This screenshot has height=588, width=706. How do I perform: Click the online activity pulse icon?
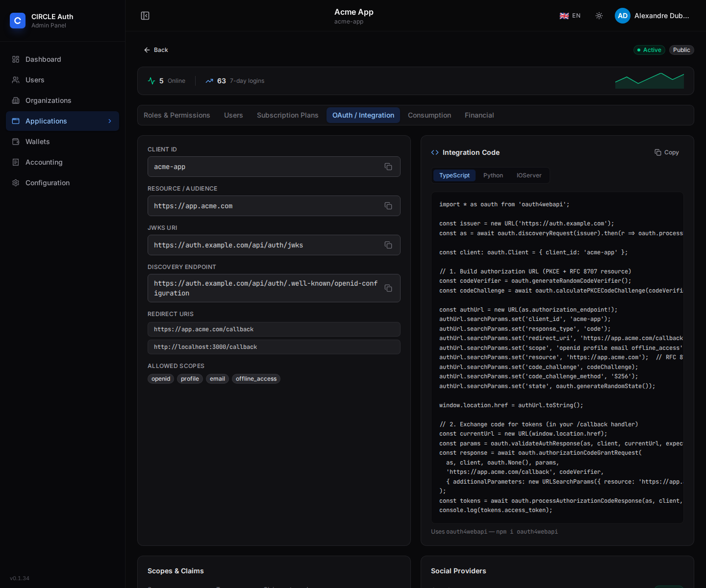[151, 81]
